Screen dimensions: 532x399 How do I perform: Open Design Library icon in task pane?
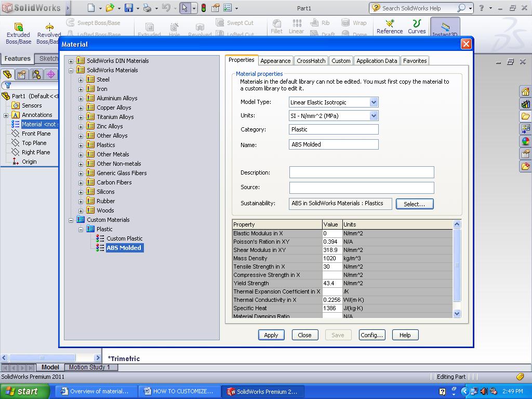click(525, 104)
